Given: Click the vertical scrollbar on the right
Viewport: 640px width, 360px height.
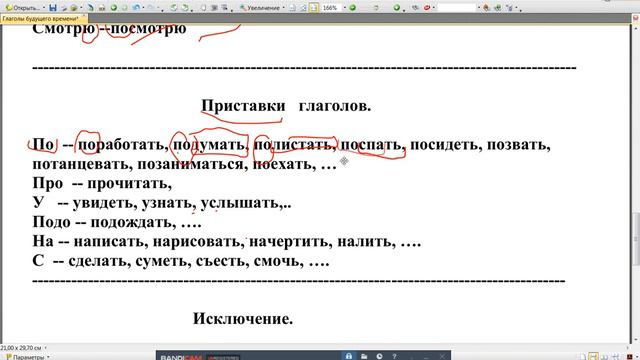Looking at the screenshot, I should (636, 239).
